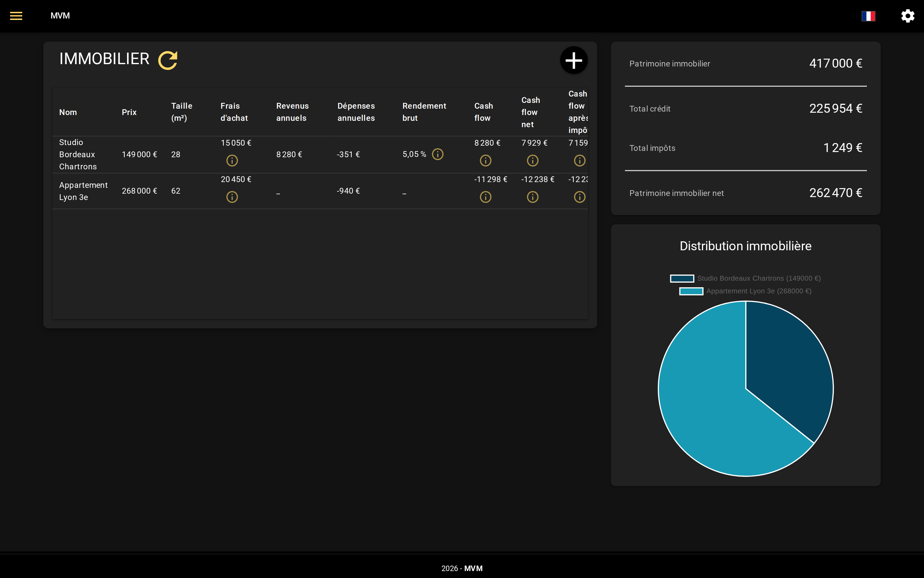The height and width of the screenshot is (578, 924).
Task: Click the French flag language selector
Action: pyautogui.click(x=868, y=16)
